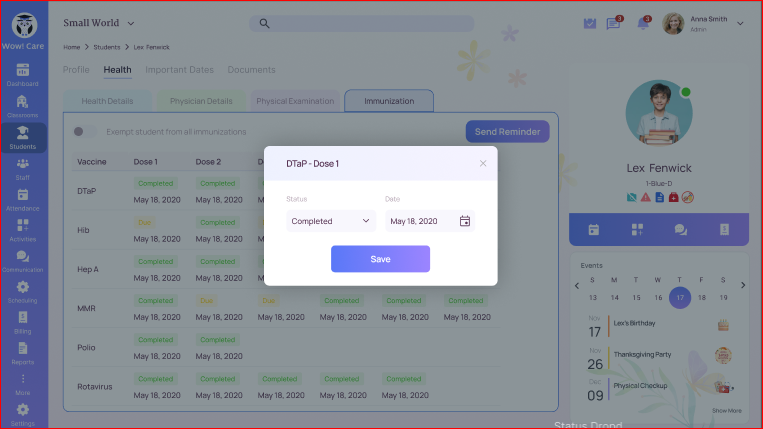Open the Communication section in the sidebar
Viewport: 763px width, 429px height.
click(x=22, y=261)
